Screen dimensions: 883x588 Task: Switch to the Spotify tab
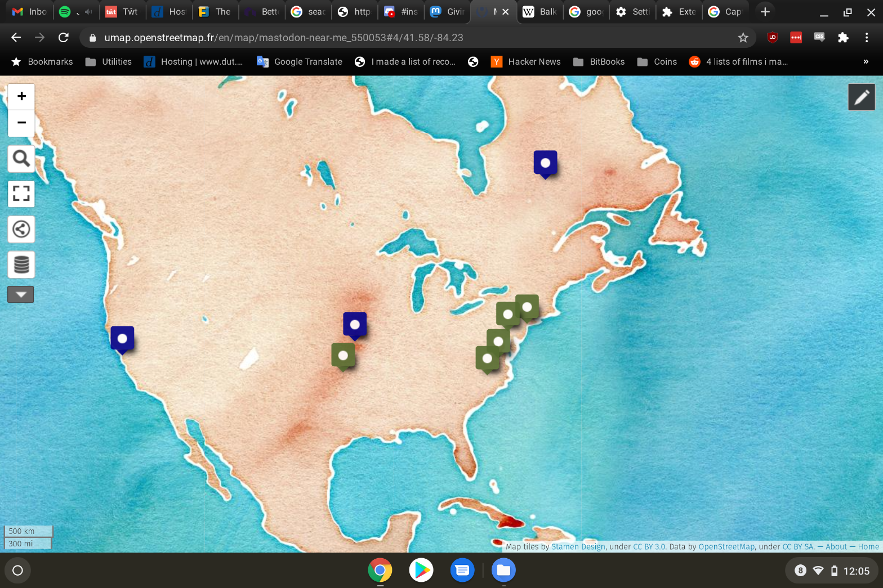click(75, 12)
